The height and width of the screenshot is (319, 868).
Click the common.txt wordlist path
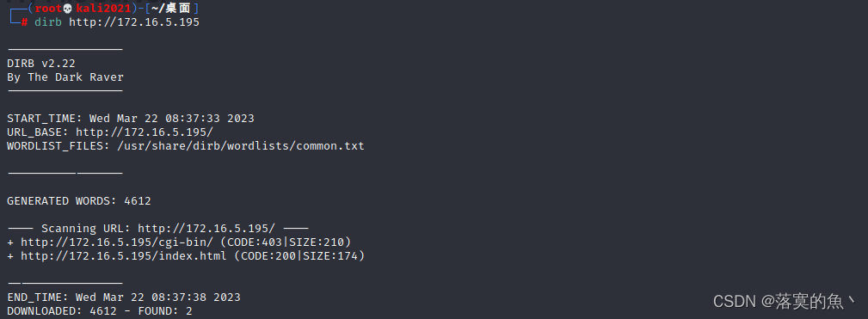pyautogui.click(x=240, y=146)
